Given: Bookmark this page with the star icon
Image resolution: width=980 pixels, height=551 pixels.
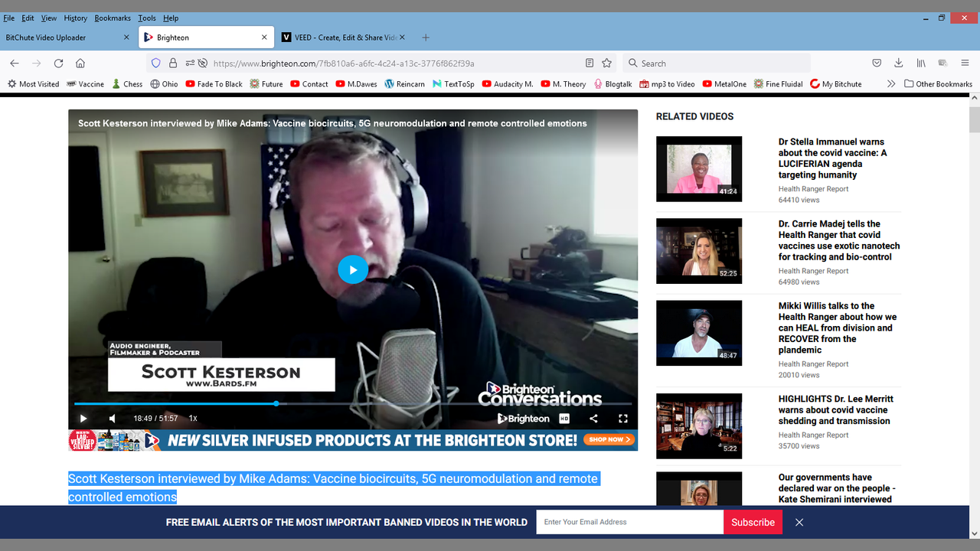Looking at the screenshot, I should 607,64.
